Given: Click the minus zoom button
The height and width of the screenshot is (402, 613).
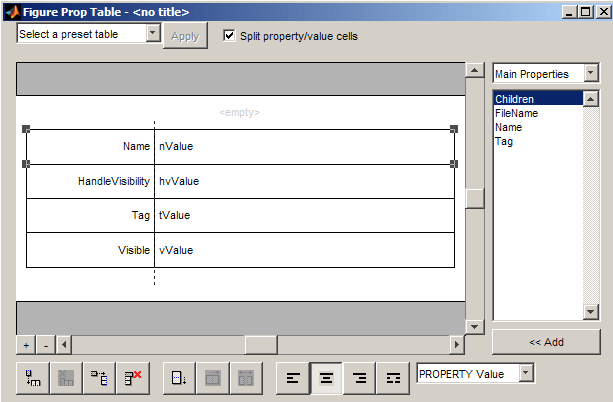Looking at the screenshot, I should coord(46,345).
